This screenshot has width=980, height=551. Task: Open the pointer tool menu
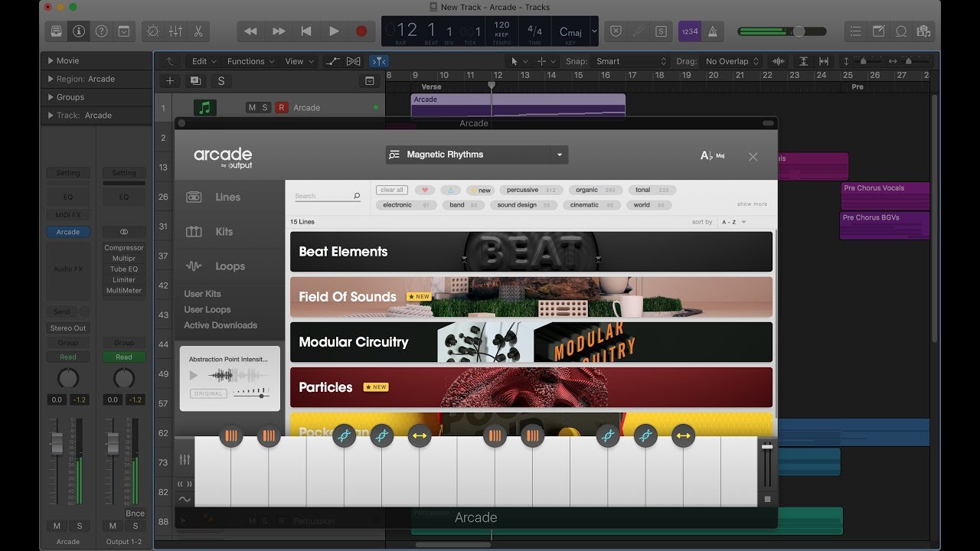click(x=519, y=61)
